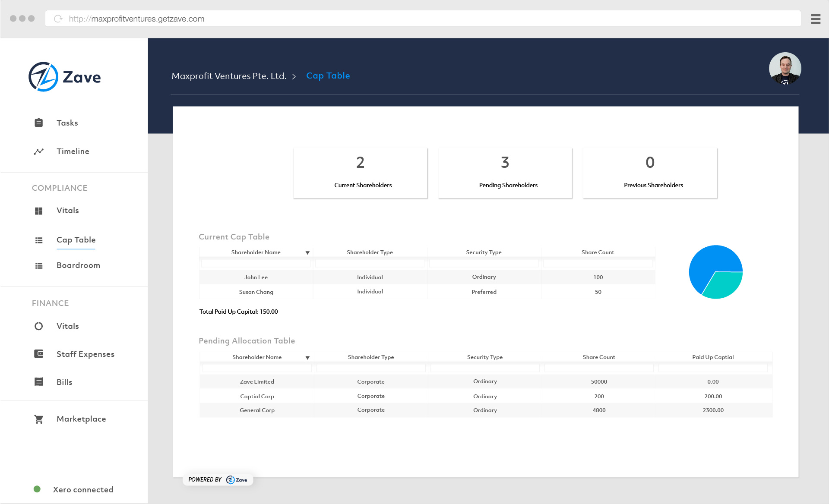Click Security Type filter in Current Cap Table

484,263
